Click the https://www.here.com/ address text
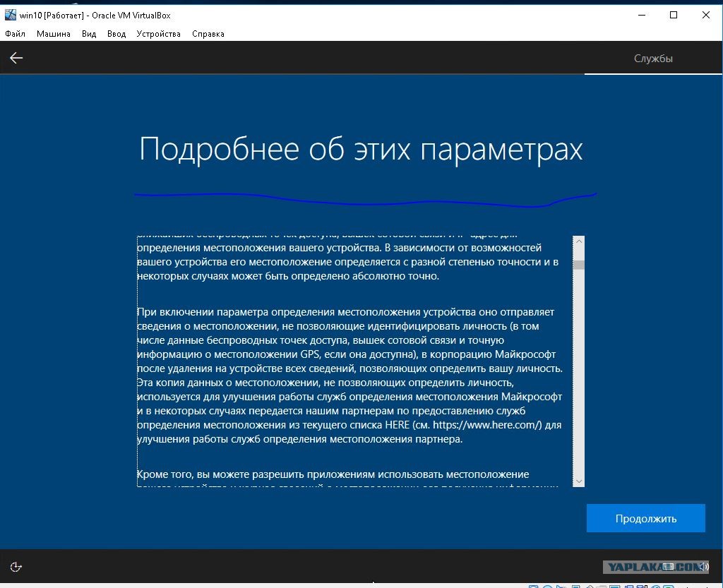The width and height of the screenshot is (723, 588). click(487, 425)
